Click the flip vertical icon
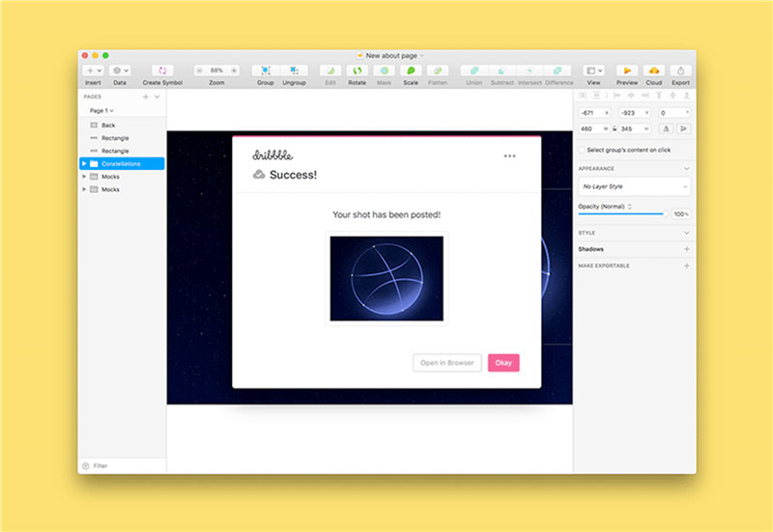The image size is (773, 532). (683, 128)
